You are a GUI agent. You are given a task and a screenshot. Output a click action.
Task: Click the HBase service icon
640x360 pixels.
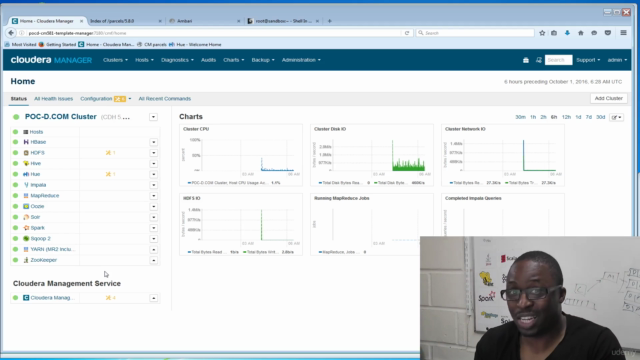(26, 142)
